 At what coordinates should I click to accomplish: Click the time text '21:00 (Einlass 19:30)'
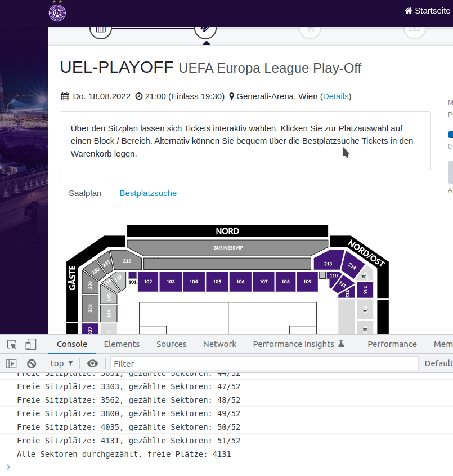pyautogui.click(x=185, y=96)
